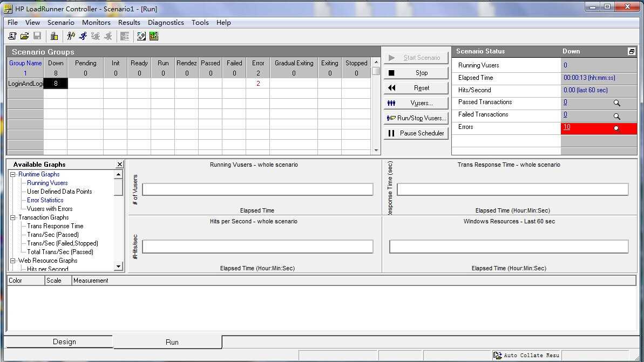Open the Results menu
This screenshot has height=362, width=644.
(x=129, y=23)
